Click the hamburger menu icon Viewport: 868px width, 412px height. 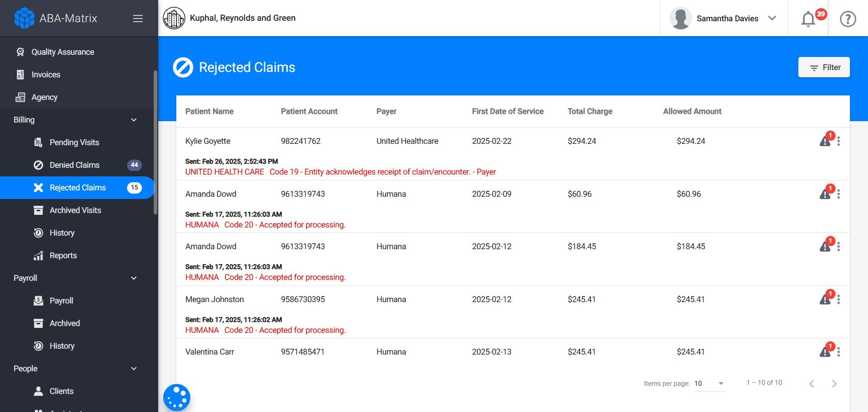pos(138,19)
